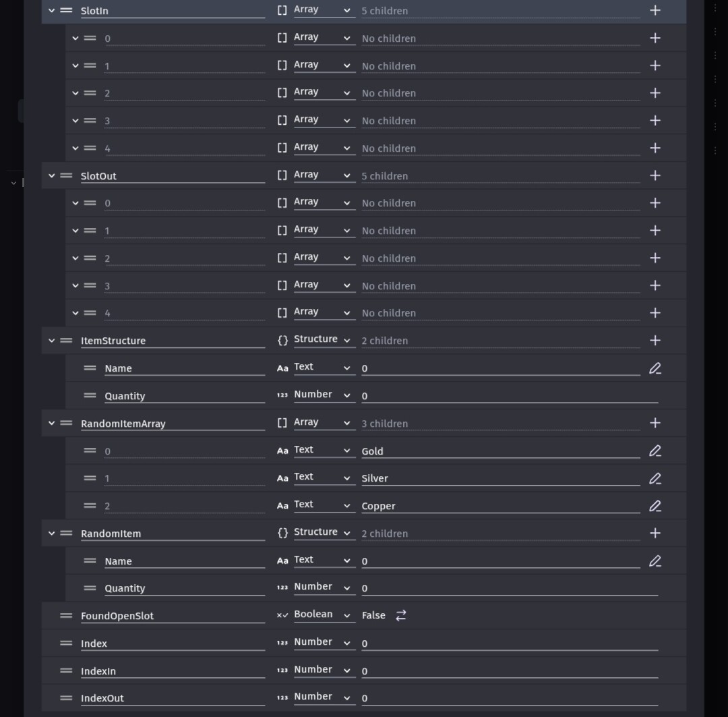Open type dropdown for ItemStructure
Screen dimensions: 728x717
point(324,340)
